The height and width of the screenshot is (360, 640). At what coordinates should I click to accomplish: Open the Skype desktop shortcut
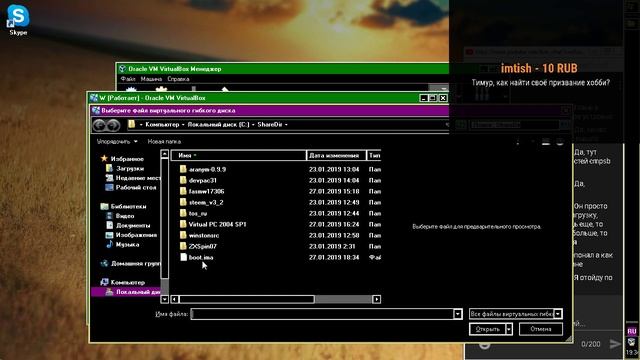click(x=18, y=20)
